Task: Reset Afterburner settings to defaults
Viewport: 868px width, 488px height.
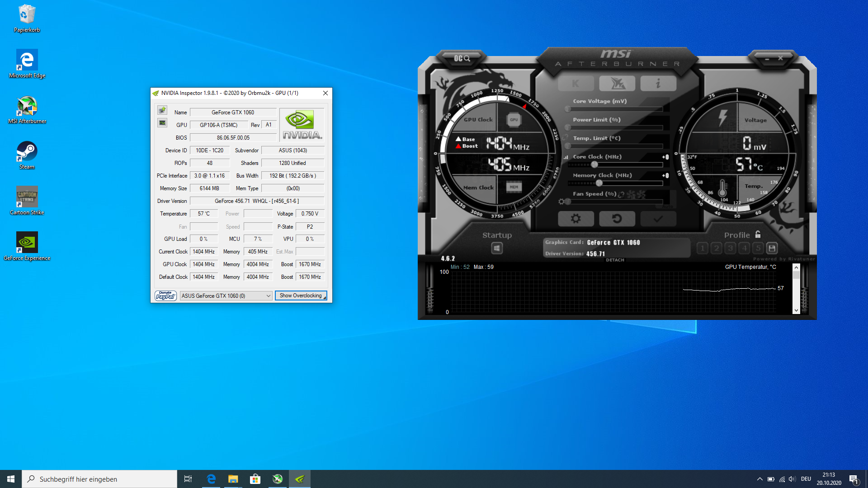Action: [x=617, y=219]
